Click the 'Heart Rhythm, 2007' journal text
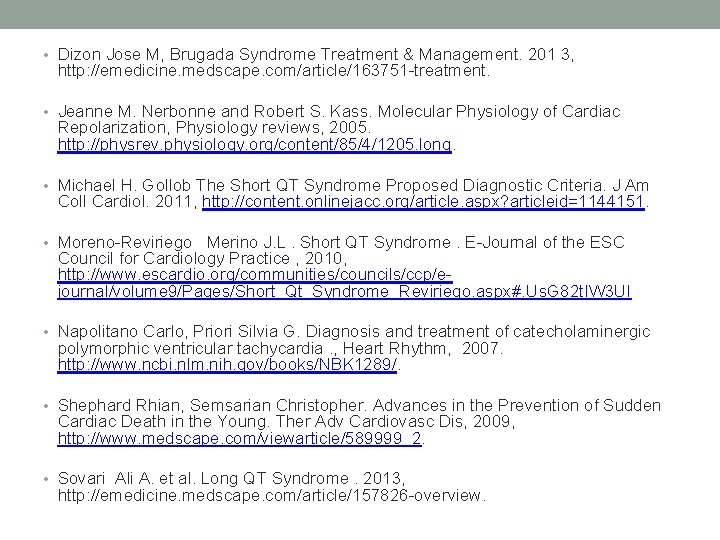Image resolution: width=720 pixels, height=540 pixels. tap(421, 348)
